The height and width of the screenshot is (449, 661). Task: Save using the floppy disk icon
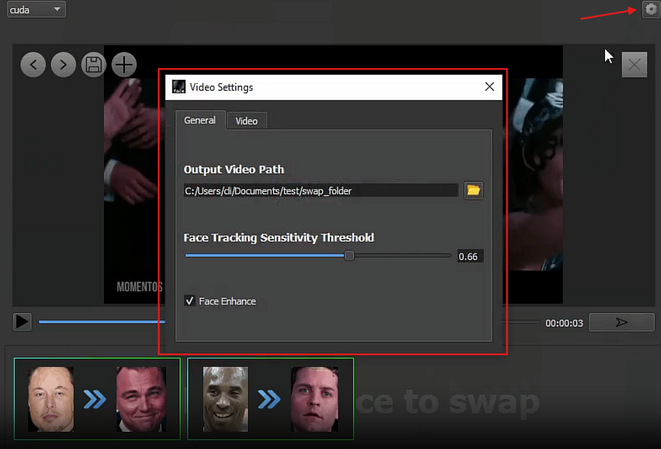coord(94,65)
